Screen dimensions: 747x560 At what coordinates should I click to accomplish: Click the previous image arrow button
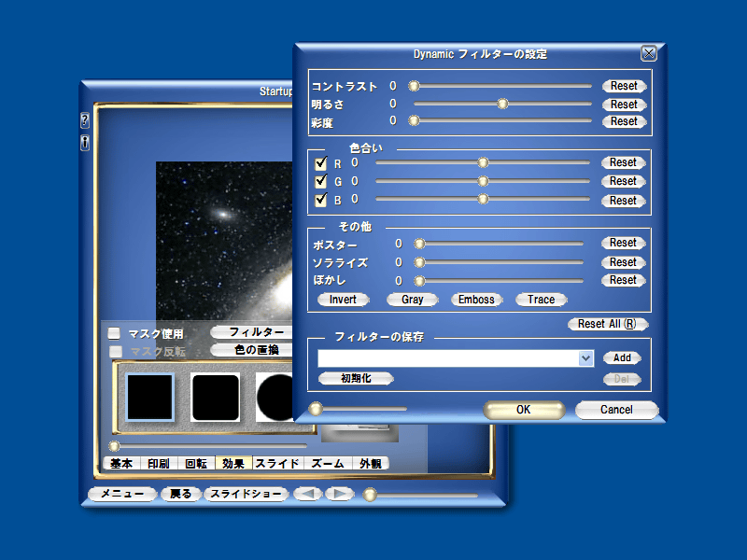[306, 495]
